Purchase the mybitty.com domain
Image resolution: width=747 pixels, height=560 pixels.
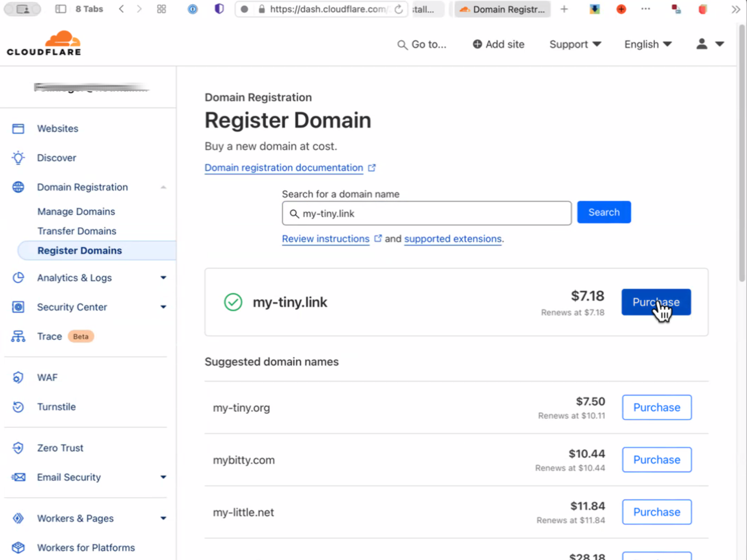coord(657,460)
